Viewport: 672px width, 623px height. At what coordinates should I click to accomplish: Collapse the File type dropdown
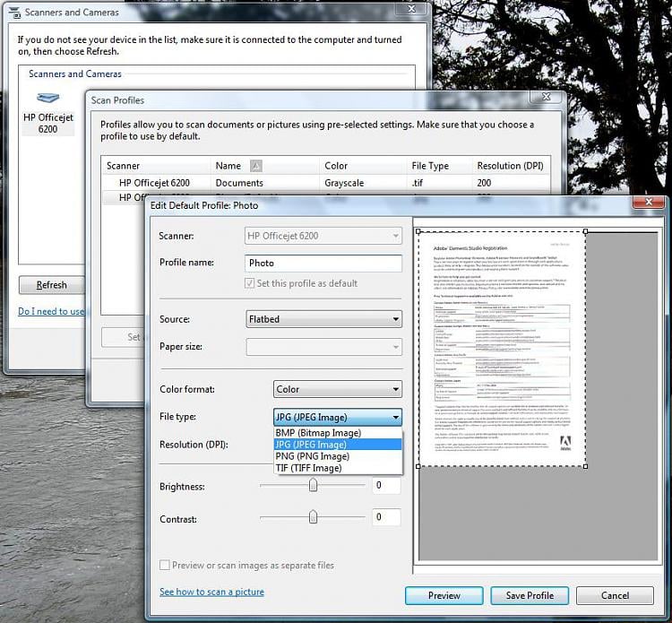tap(338, 417)
